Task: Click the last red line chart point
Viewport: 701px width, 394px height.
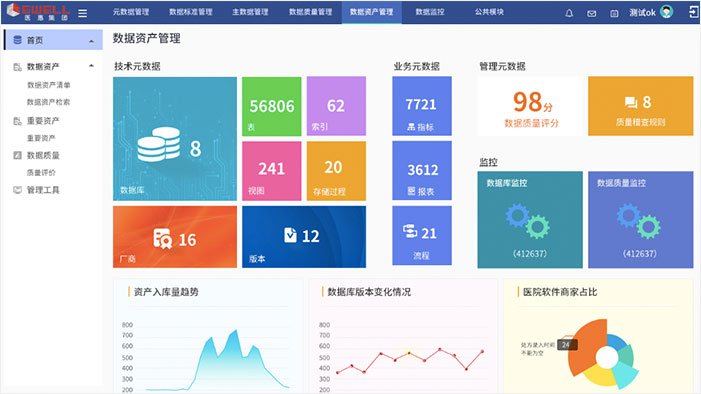Action: [482, 352]
